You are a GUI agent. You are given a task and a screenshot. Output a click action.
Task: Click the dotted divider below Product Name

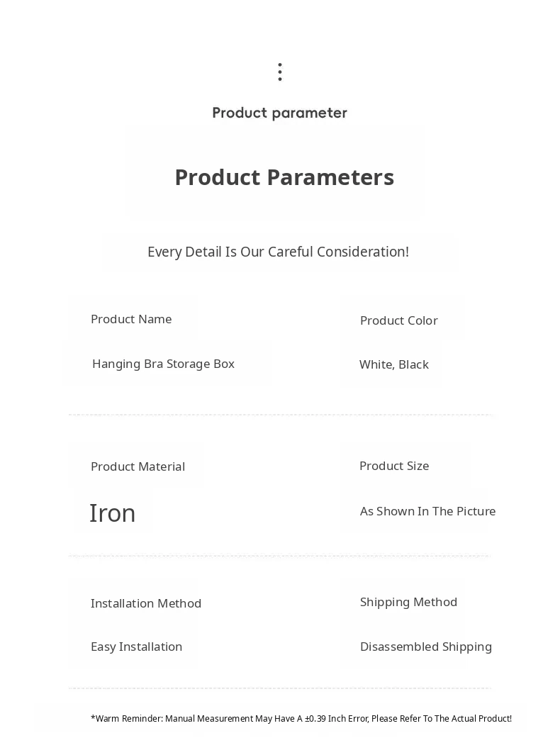point(281,415)
